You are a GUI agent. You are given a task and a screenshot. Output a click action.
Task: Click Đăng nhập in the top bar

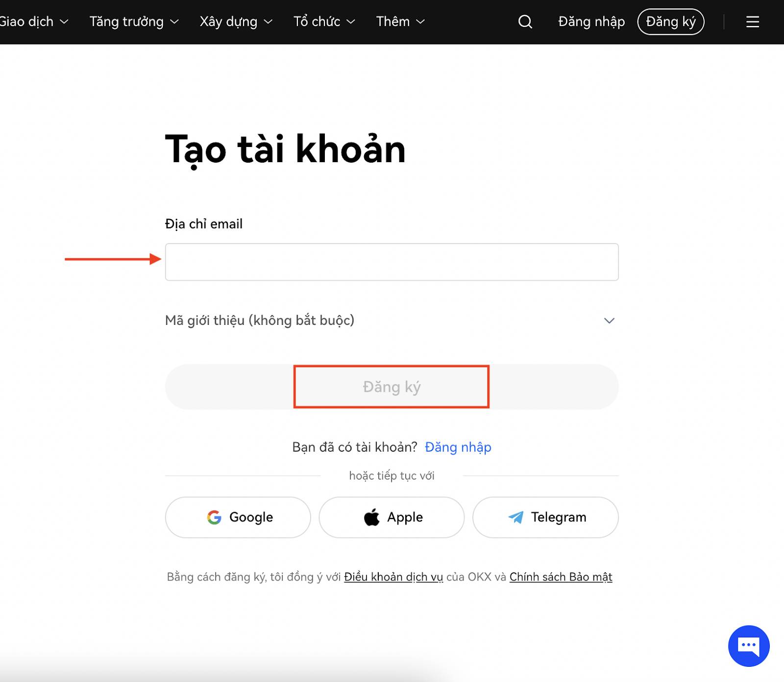click(x=591, y=21)
